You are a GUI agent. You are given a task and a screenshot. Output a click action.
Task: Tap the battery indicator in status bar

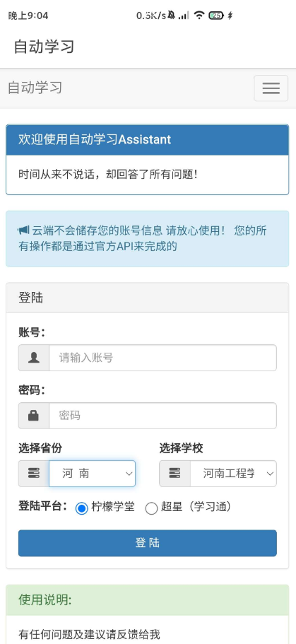(x=216, y=16)
